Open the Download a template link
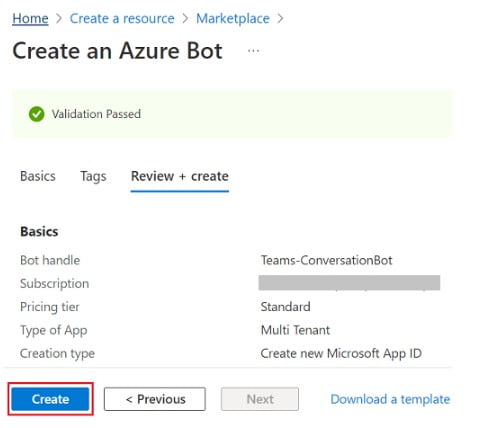Image resolution: width=487 pixels, height=428 pixels. [390, 399]
